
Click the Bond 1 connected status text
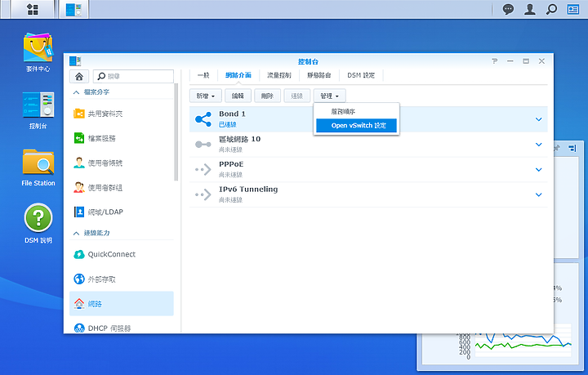point(228,124)
